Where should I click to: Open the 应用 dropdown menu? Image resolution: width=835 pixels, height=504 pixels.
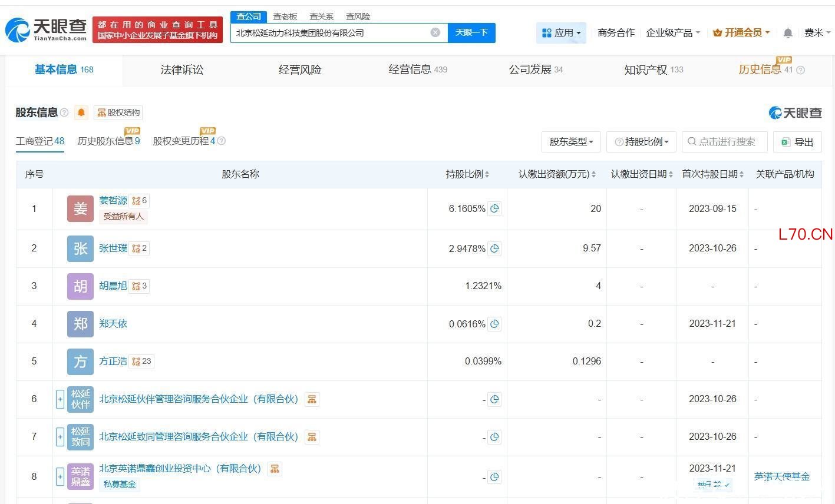point(561,33)
